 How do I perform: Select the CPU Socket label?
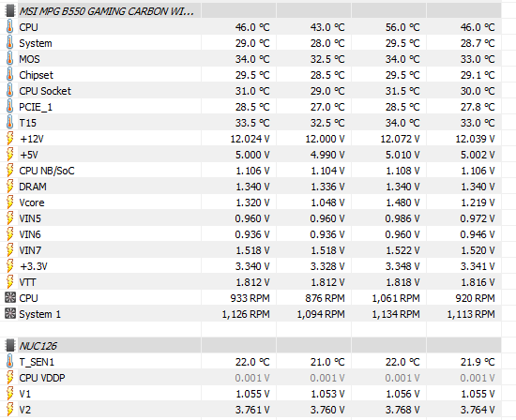[x=45, y=91]
